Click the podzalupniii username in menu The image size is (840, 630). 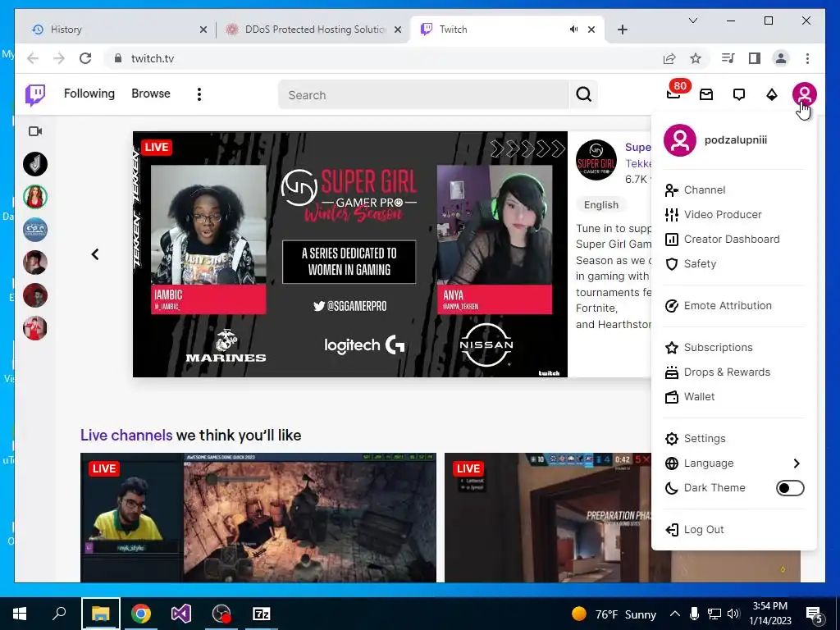coord(736,139)
